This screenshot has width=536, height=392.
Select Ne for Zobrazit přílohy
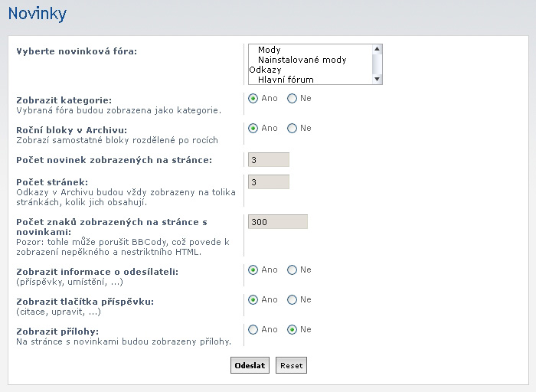pyautogui.click(x=292, y=330)
